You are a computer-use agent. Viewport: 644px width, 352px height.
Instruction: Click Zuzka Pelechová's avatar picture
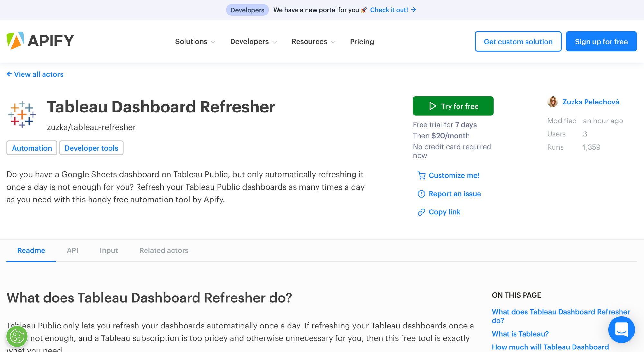(553, 102)
